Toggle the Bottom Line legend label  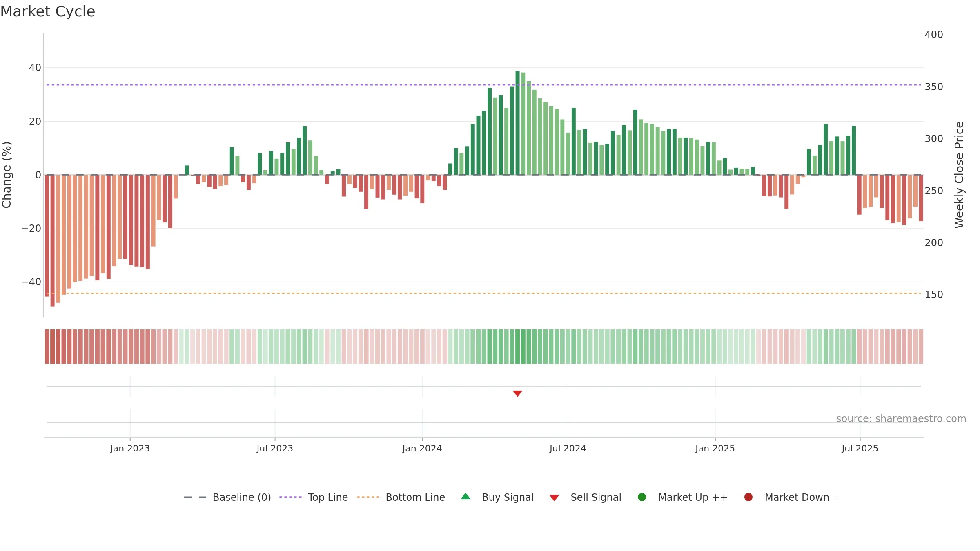[x=415, y=497]
